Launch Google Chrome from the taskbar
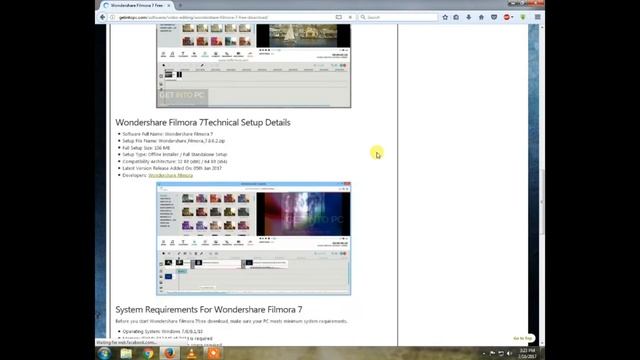This screenshot has width=640, height=360. 148,353
